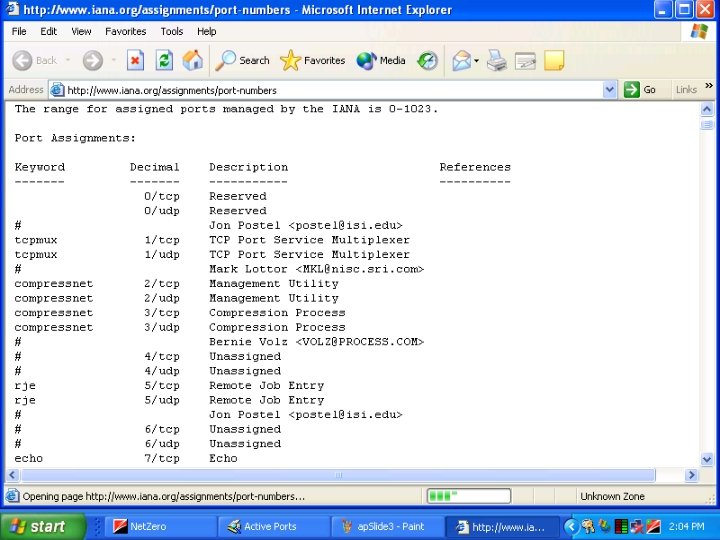This screenshot has width=720, height=540.
Task: Click the status bar page icon
Action: [x=12, y=496]
